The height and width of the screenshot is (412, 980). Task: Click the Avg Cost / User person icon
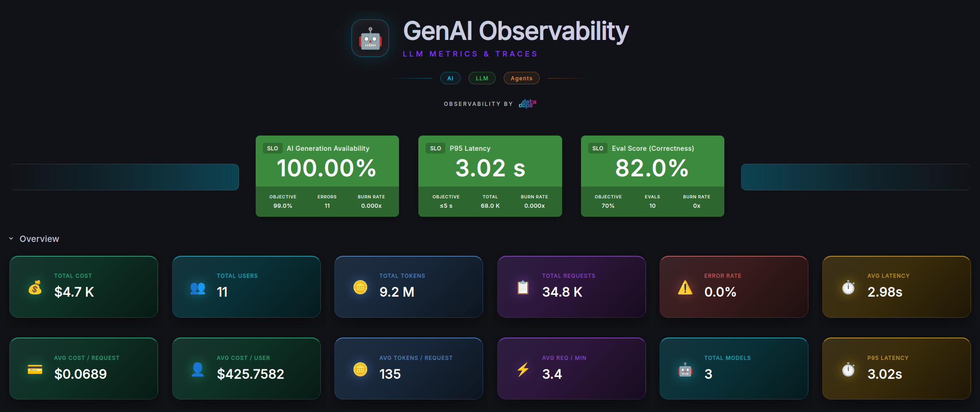(198, 370)
